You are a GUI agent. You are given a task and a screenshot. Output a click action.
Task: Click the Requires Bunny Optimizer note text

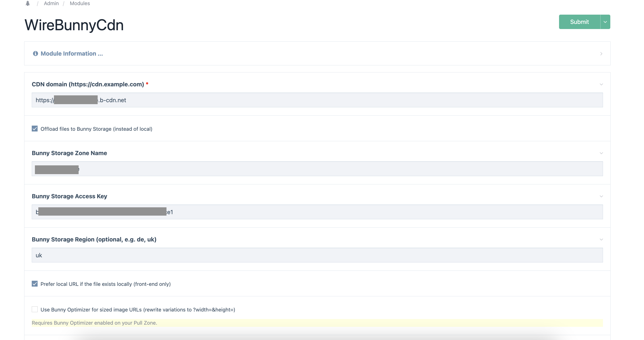tap(94, 323)
